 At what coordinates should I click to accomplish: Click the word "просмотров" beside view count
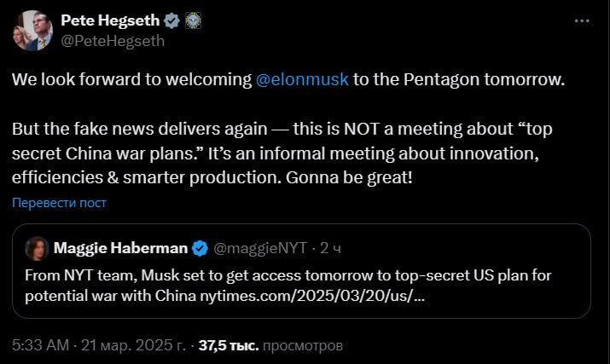303,346
